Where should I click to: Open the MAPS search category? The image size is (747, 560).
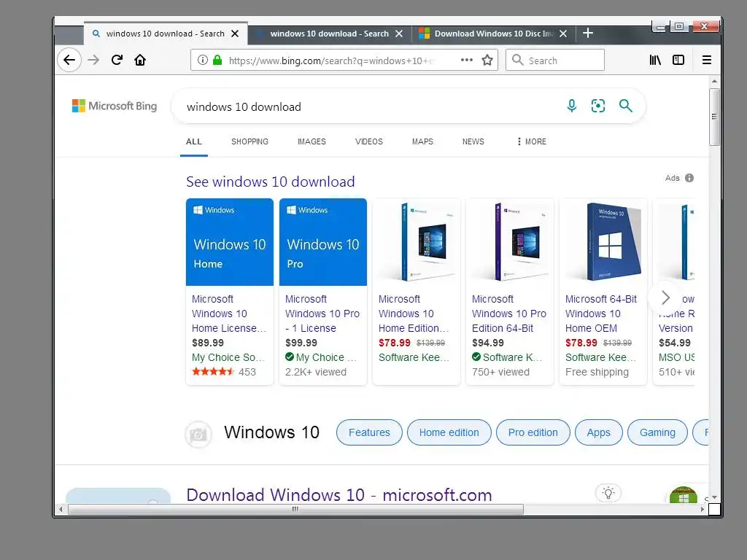[x=422, y=141]
